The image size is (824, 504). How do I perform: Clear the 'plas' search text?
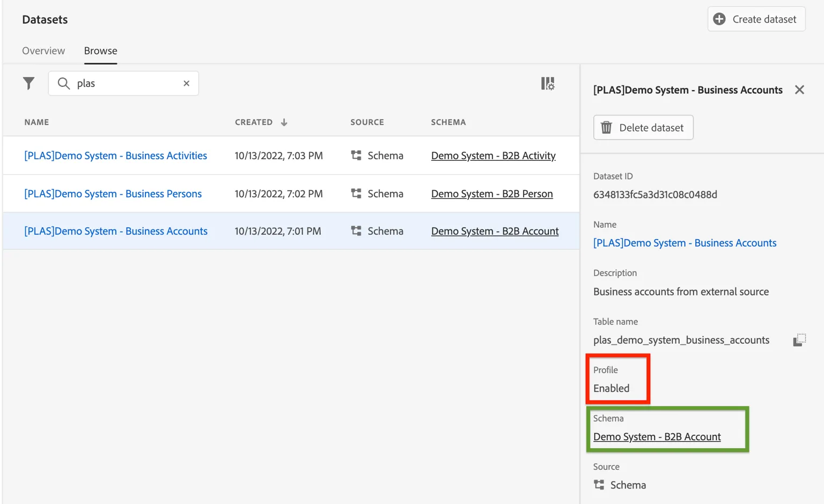click(x=186, y=83)
